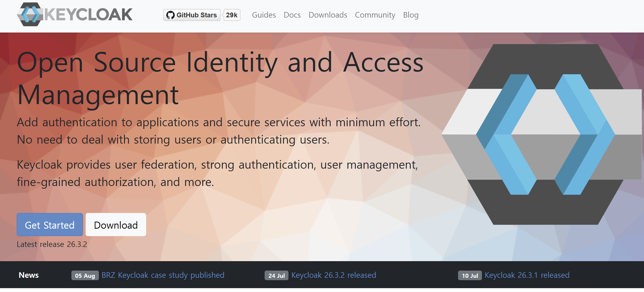The width and height of the screenshot is (644, 292).
Task: Open Keycloak 26.3.1 released news link
Action: tap(527, 275)
